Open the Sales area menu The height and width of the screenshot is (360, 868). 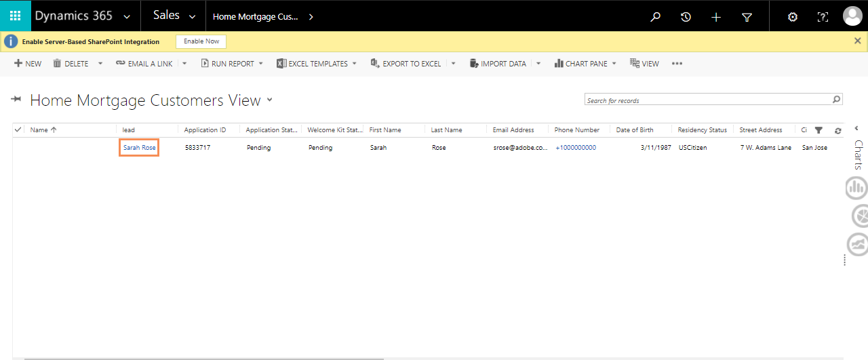pyautogui.click(x=174, y=16)
